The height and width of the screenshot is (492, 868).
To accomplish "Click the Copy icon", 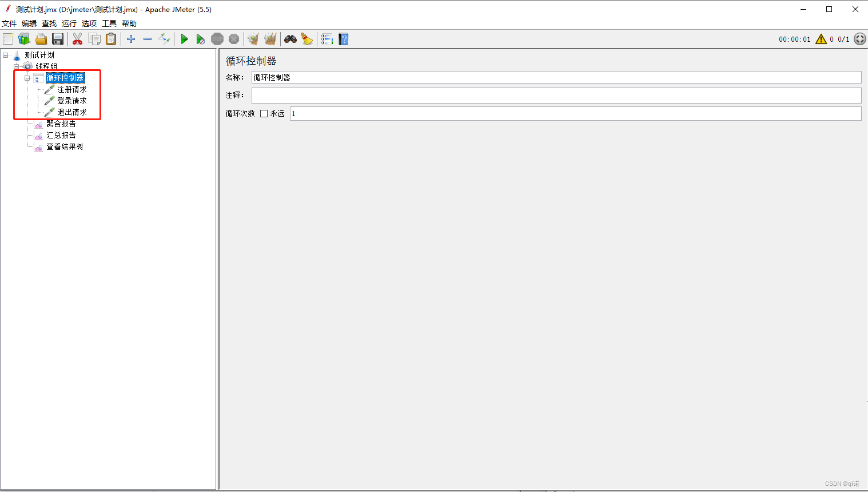I will 94,39.
